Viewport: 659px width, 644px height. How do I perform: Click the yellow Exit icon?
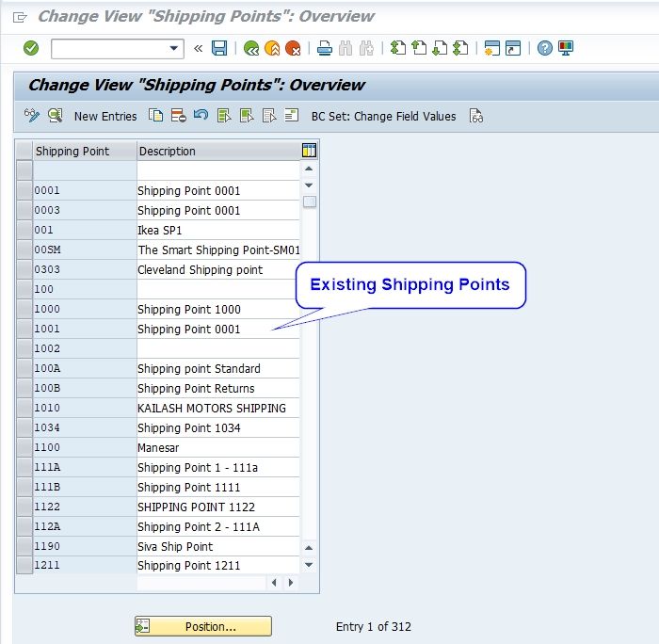click(272, 48)
